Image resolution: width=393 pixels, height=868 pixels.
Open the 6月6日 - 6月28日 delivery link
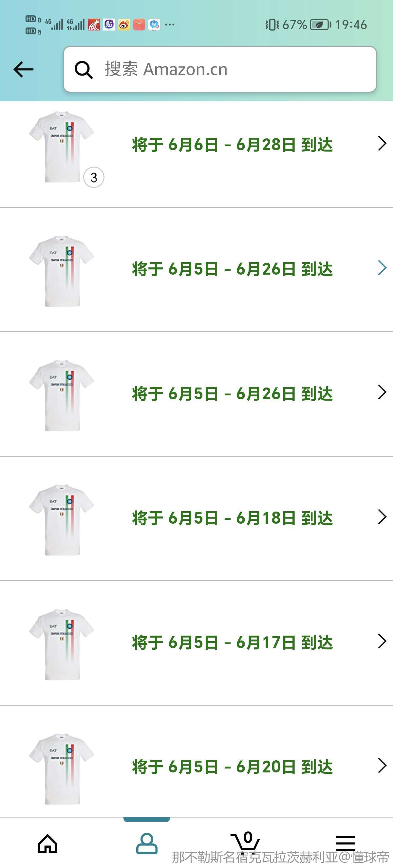tap(232, 145)
